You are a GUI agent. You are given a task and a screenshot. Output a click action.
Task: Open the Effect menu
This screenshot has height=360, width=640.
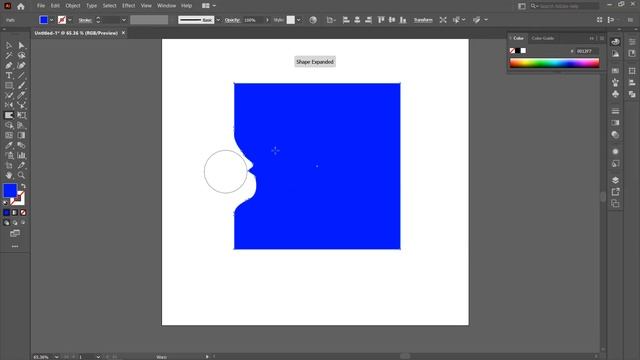[129, 6]
